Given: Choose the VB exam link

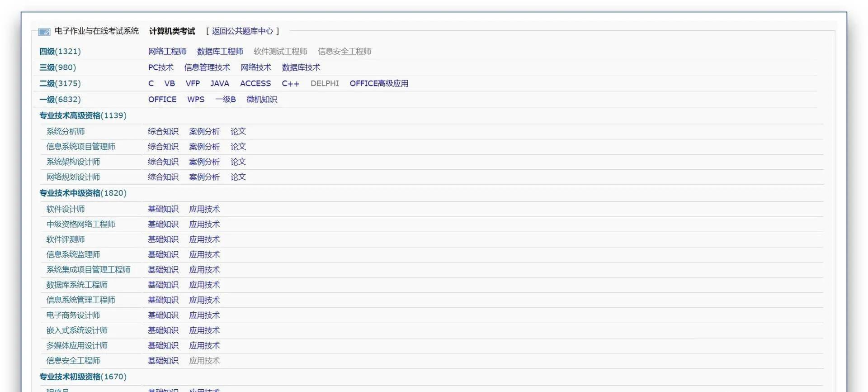Looking at the screenshot, I should tap(170, 83).
